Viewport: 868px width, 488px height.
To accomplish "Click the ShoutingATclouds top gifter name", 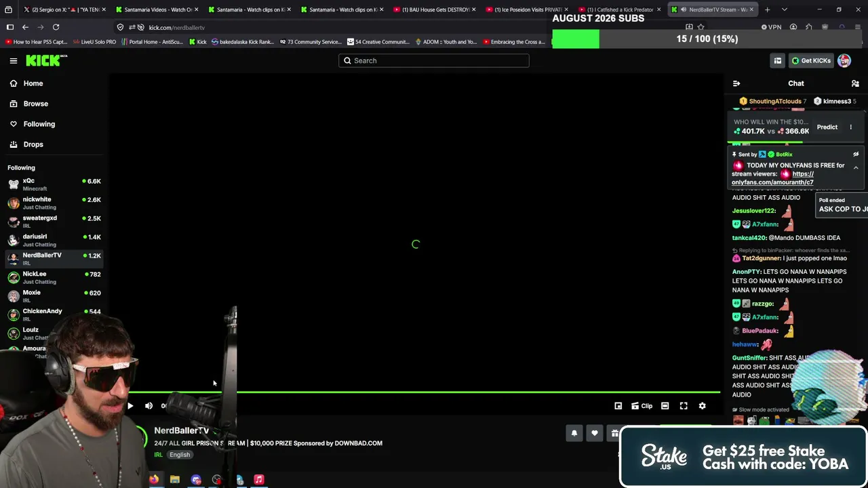I will tap(775, 102).
